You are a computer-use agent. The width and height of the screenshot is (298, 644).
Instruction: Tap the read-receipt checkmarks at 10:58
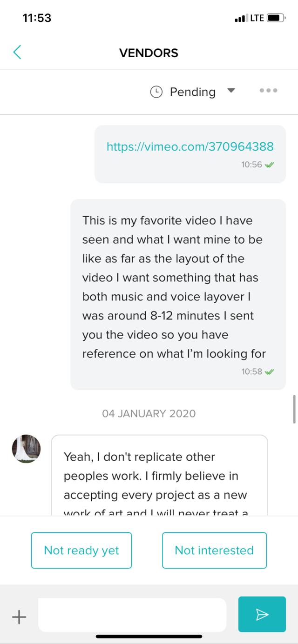coord(269,372)
